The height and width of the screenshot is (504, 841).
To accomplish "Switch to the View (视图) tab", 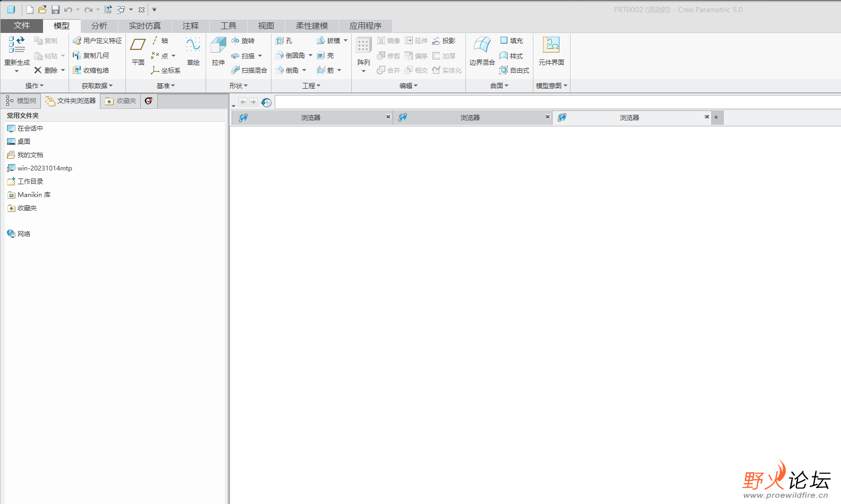I will tap(266, 25).
